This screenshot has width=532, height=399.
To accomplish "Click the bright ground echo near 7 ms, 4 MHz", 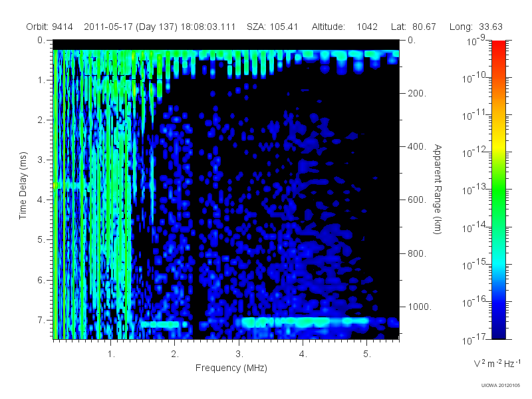I will click(304, 322).
